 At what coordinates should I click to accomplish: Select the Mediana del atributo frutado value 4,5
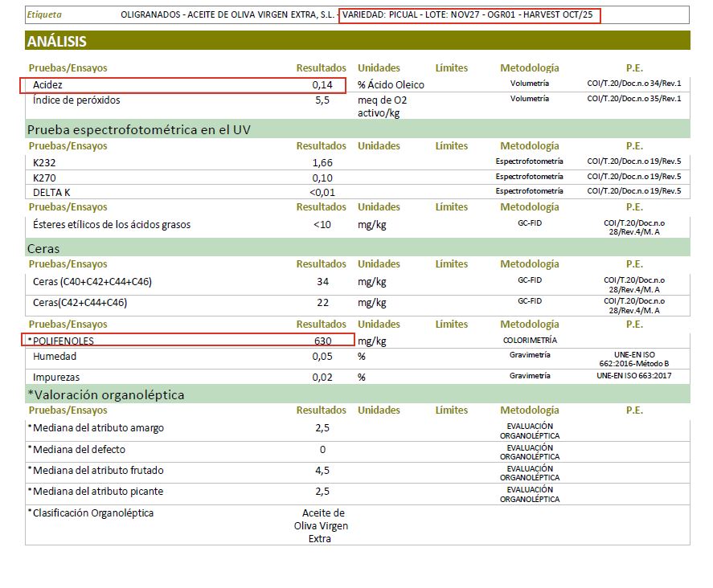(x=322, y=471)
